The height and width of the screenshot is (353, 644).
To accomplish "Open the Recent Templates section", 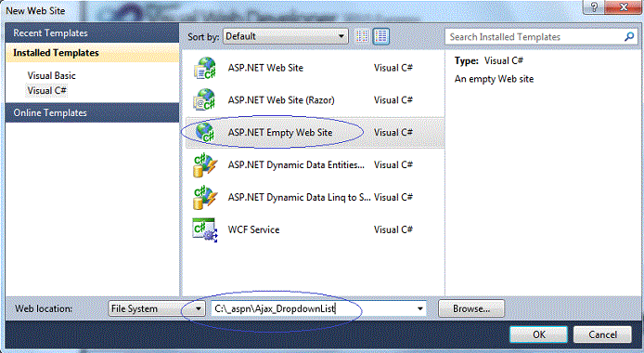I will pyautogui.click(x=92, y=33).
